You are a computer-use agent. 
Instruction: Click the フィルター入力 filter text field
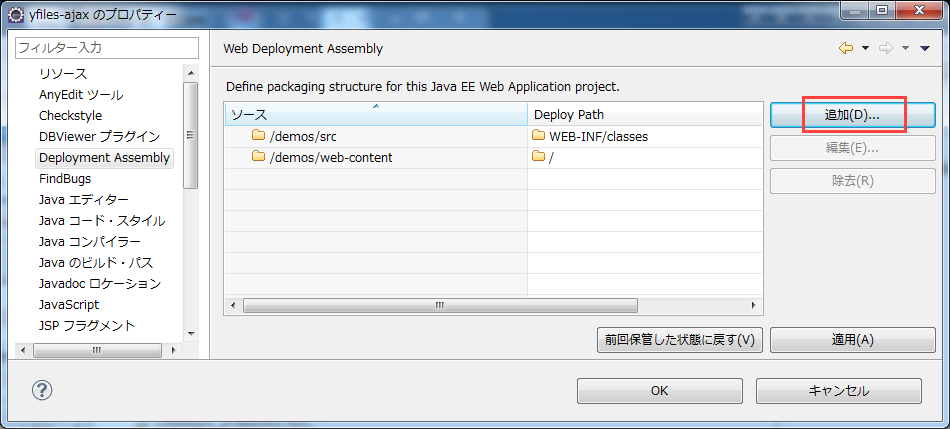(107, 47)
